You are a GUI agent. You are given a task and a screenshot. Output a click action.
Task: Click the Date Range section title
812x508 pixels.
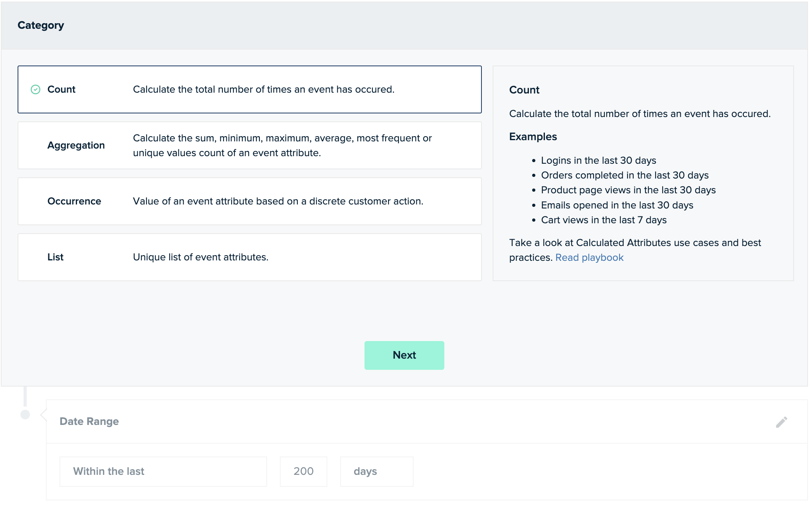pyautogui.click(x=89, y=421)
